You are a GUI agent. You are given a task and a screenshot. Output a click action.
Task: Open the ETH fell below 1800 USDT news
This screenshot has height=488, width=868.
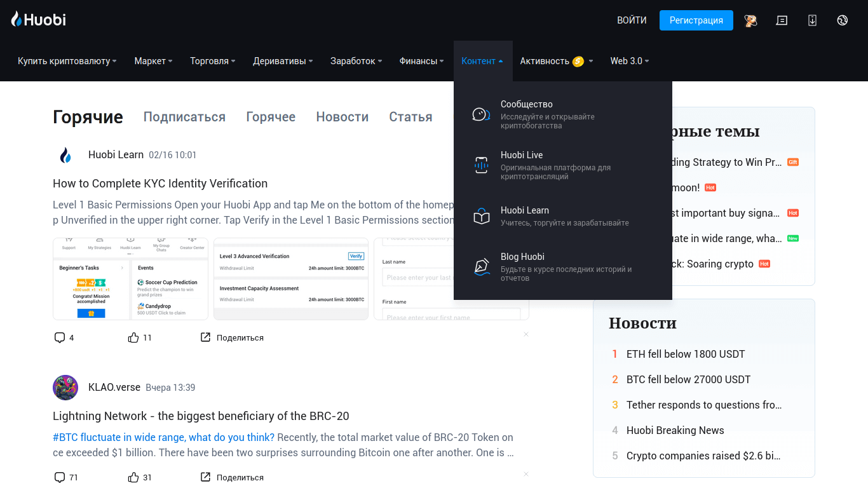click(685, 354)
